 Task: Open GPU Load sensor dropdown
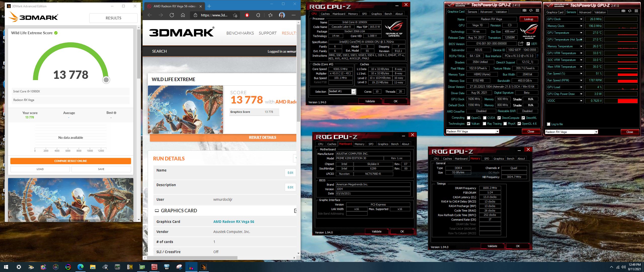581,87
